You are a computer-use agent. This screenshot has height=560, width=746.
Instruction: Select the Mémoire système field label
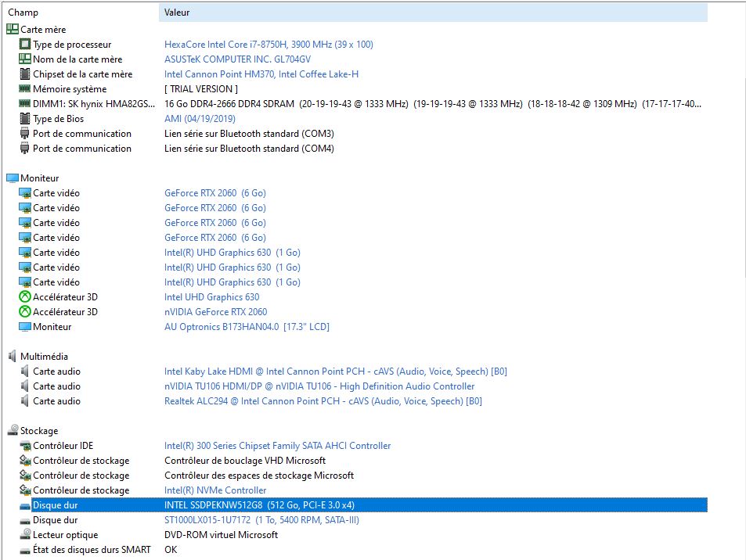[70, 89]
